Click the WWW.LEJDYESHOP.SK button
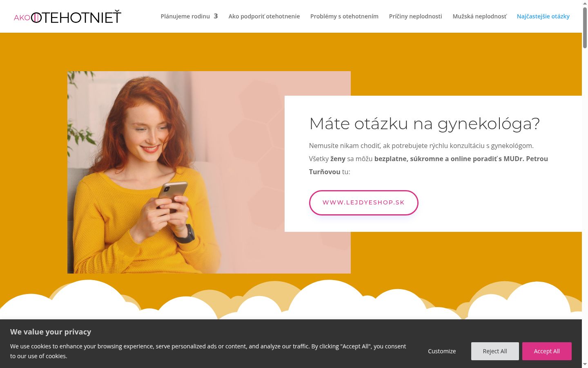 click(x=363, y=202)
